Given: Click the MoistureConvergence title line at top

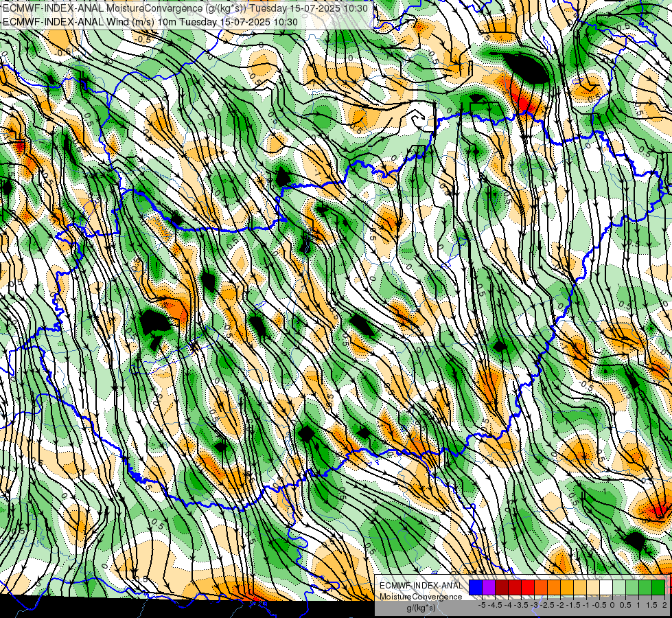Looking at the screenshot, I should 185,8.
